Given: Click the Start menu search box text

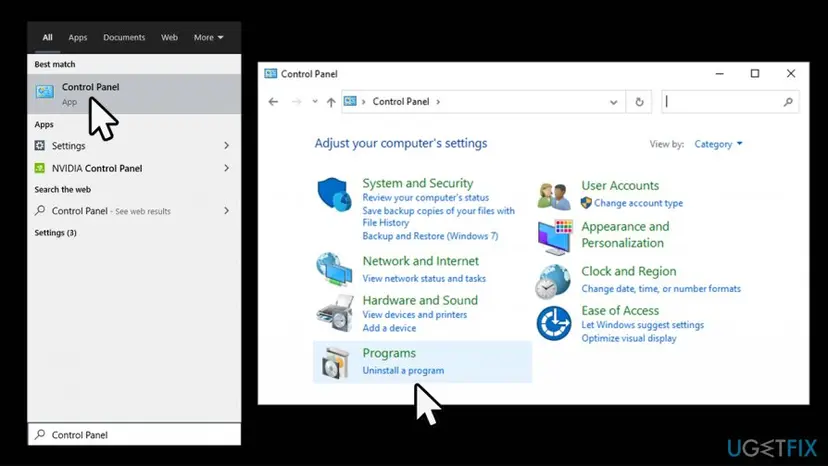Looking at the screenshot, I should point(80,435).
